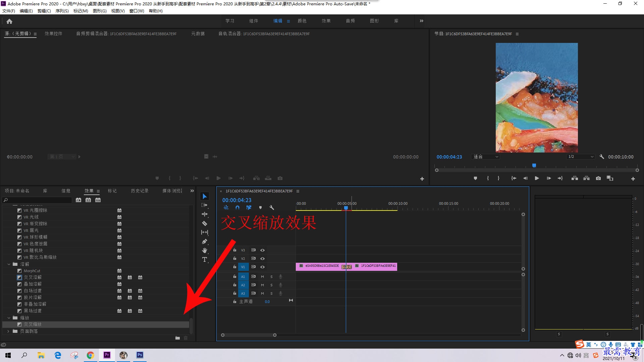Open the 窗口(W) menu
This screenshot has height=362, width=644.
[x=137, y=11]
